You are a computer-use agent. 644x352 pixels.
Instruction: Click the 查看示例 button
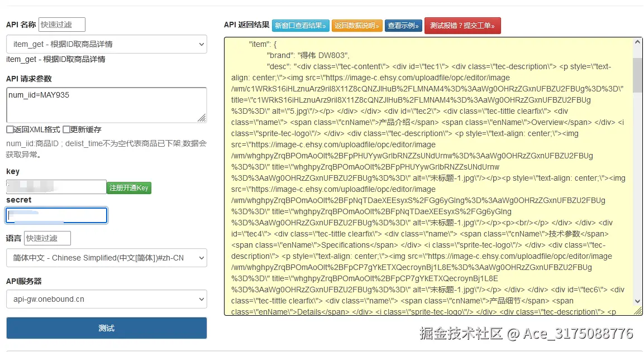pos(403,25)
